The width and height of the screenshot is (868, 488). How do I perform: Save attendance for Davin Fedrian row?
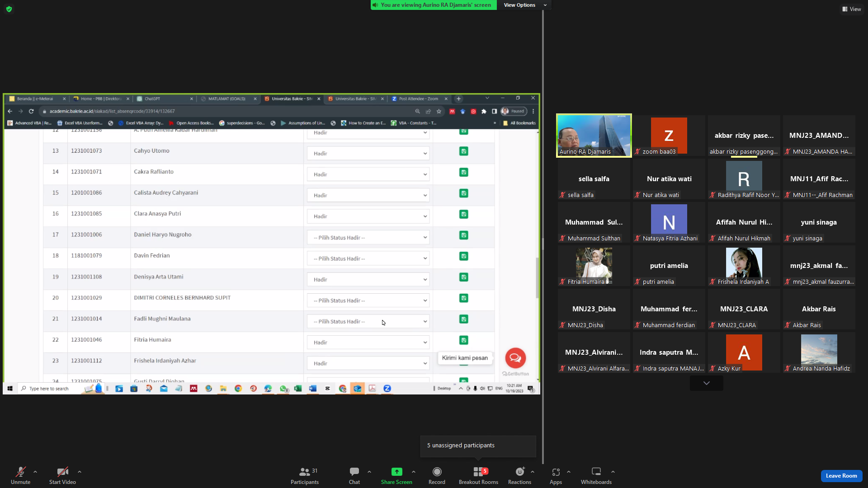tap(463, 256)
